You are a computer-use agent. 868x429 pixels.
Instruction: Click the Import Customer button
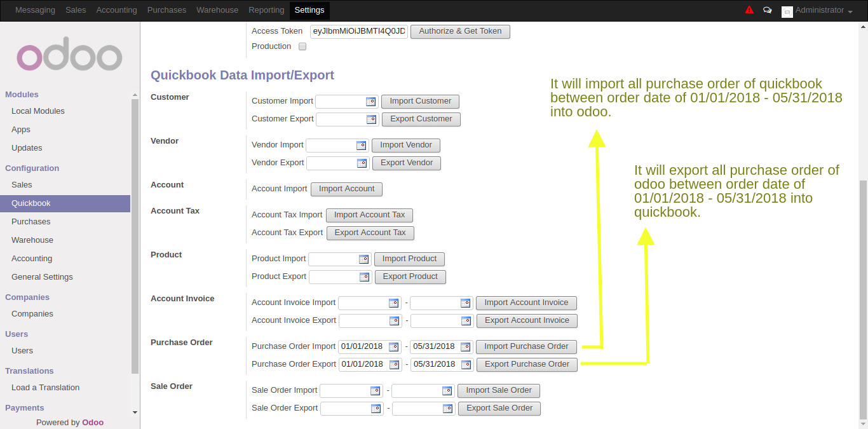421,102
